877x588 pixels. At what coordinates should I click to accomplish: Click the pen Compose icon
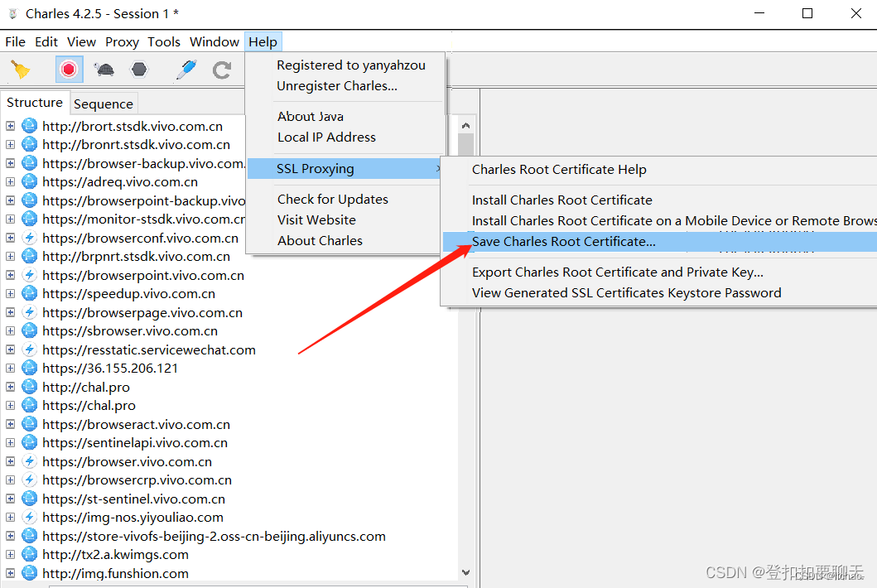point(186,70)
